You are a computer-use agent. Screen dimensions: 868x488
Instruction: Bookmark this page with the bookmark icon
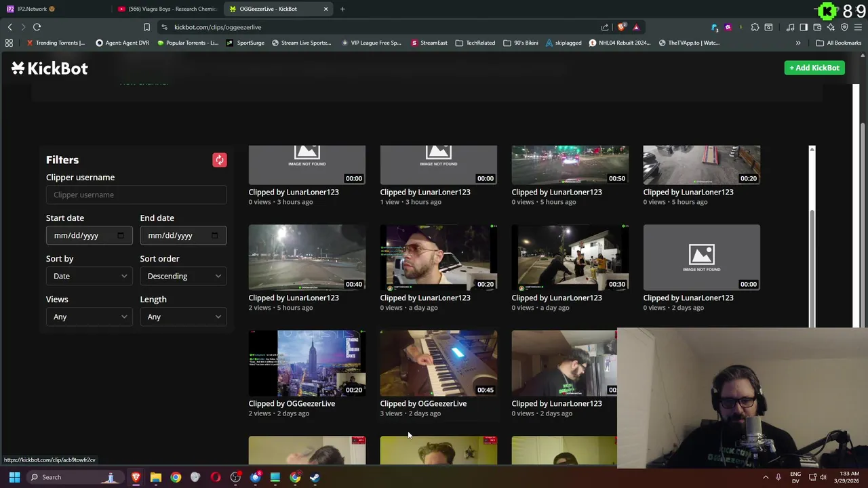pyautogui.click(x=146, y=27)
